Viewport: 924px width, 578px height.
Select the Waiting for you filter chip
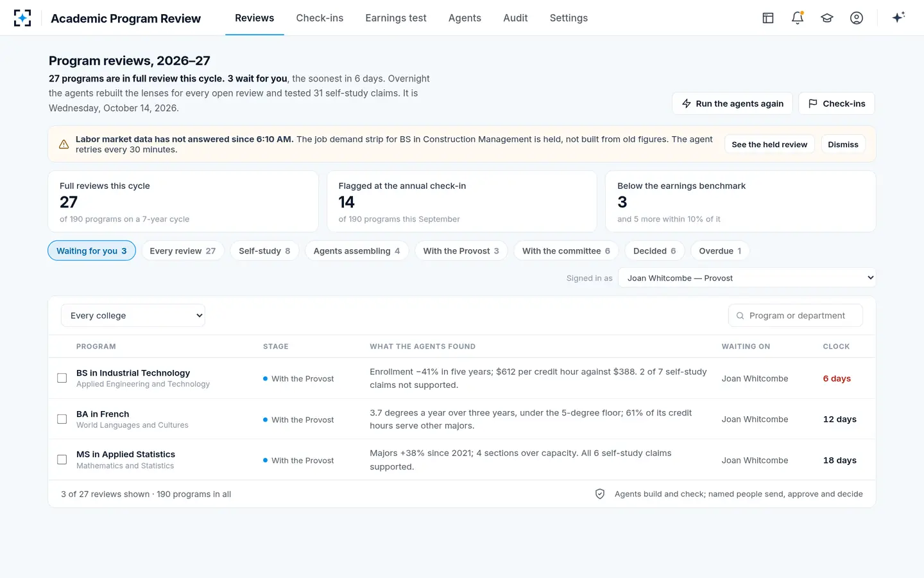click(x=92, y=250)
